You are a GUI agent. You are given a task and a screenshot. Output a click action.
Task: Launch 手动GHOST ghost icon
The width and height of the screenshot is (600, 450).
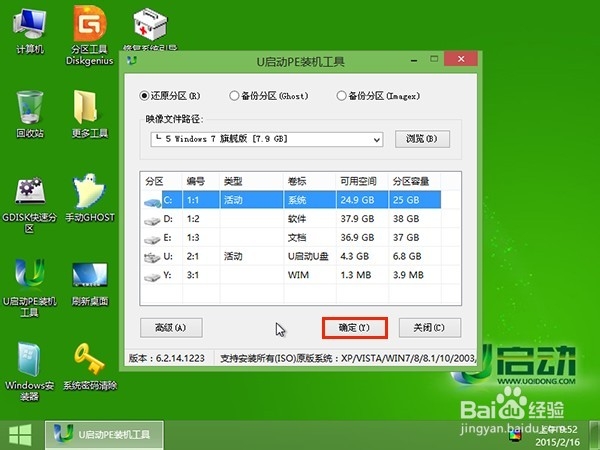(x=90, y=199)
